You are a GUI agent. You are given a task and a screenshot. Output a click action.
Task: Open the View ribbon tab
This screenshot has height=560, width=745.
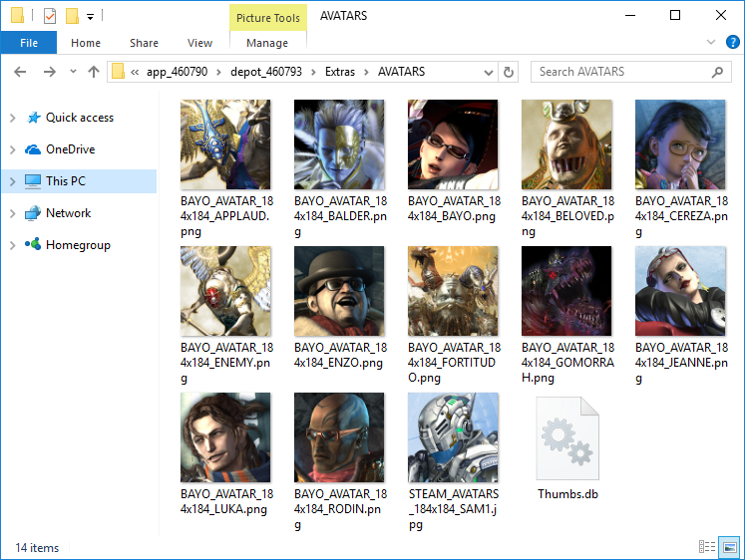(x=199, y=43)
